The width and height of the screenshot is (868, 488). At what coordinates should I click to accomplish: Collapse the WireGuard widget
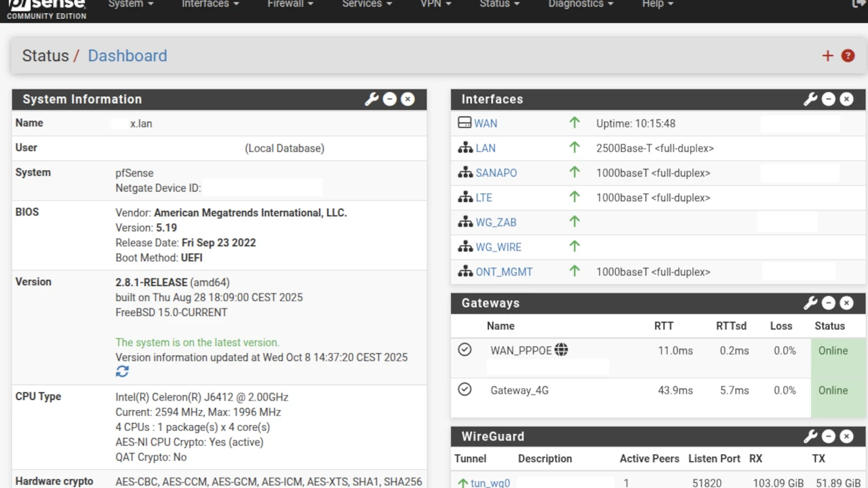click(828, 436)
